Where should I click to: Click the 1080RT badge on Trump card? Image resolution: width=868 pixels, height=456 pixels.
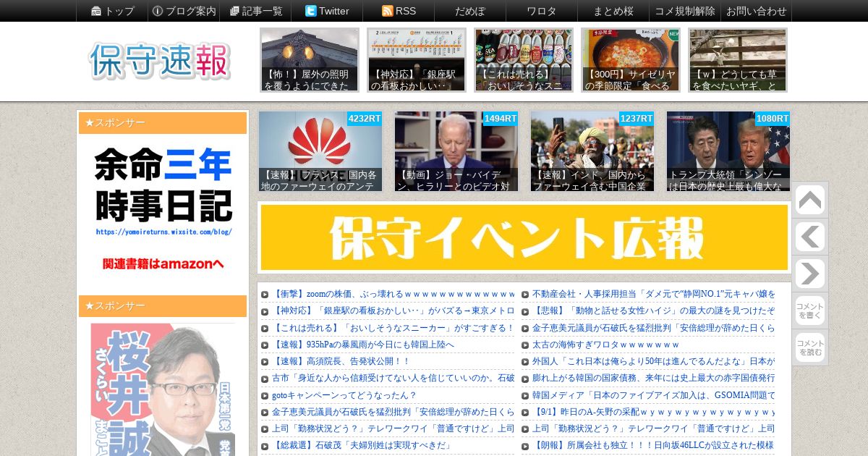coord(773,119)
